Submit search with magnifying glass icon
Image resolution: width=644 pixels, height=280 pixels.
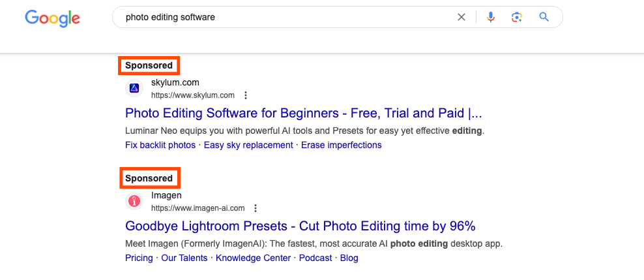tap(544, 17)
